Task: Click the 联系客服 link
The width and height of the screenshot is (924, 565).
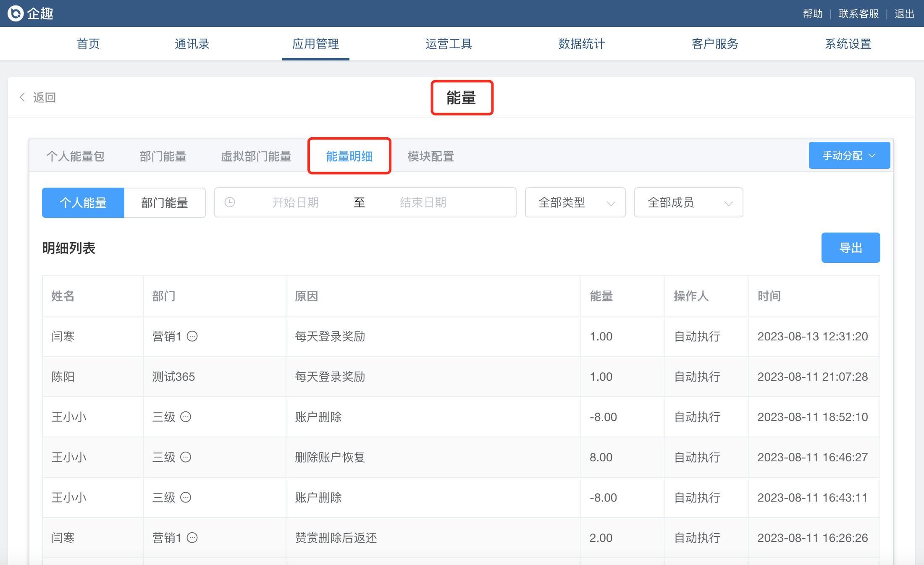Action: 858,13
